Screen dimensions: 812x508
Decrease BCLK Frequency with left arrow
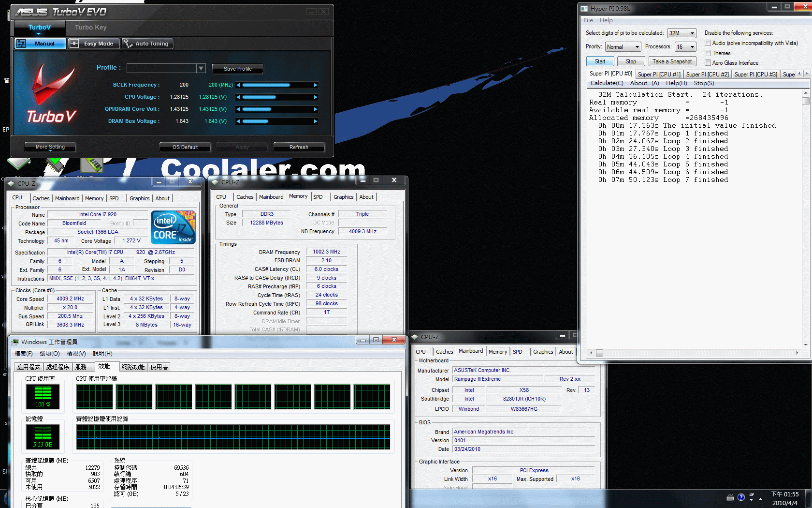pos(238,85)
